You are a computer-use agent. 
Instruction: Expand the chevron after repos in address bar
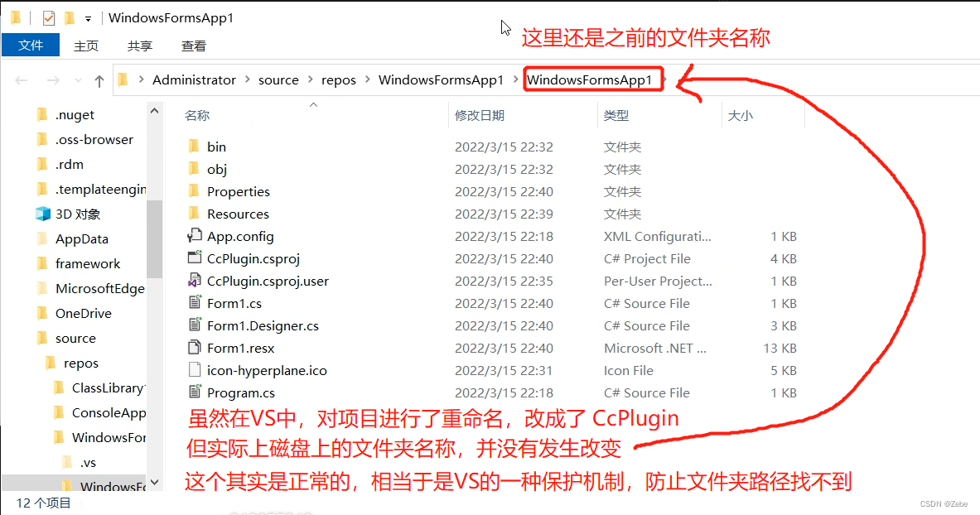click(x=367, y=79)
